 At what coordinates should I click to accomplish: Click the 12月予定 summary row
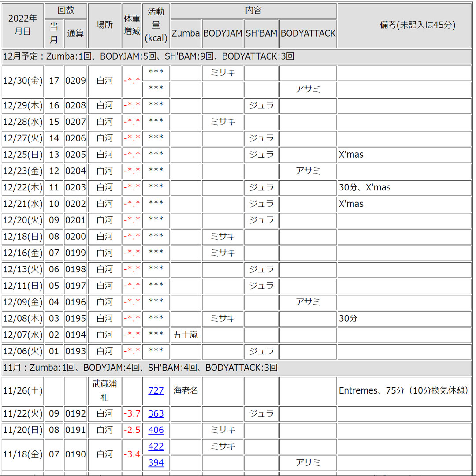(x=237, y=56)
